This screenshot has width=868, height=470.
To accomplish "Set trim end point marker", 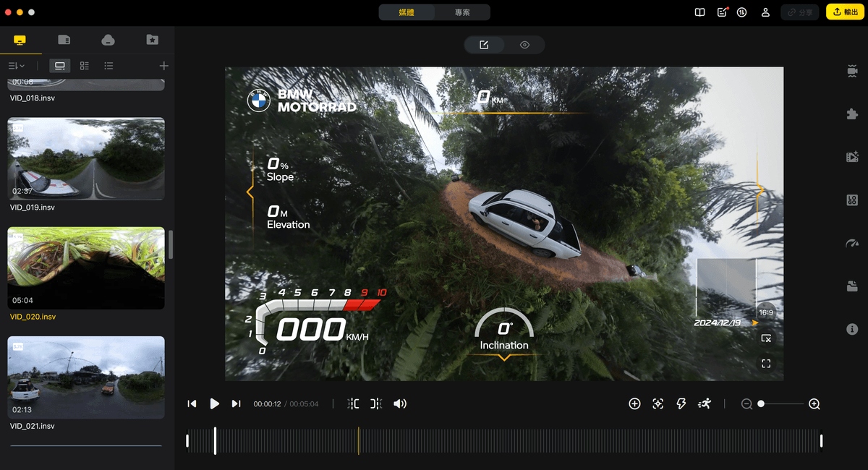I will (x=376, y=403).
